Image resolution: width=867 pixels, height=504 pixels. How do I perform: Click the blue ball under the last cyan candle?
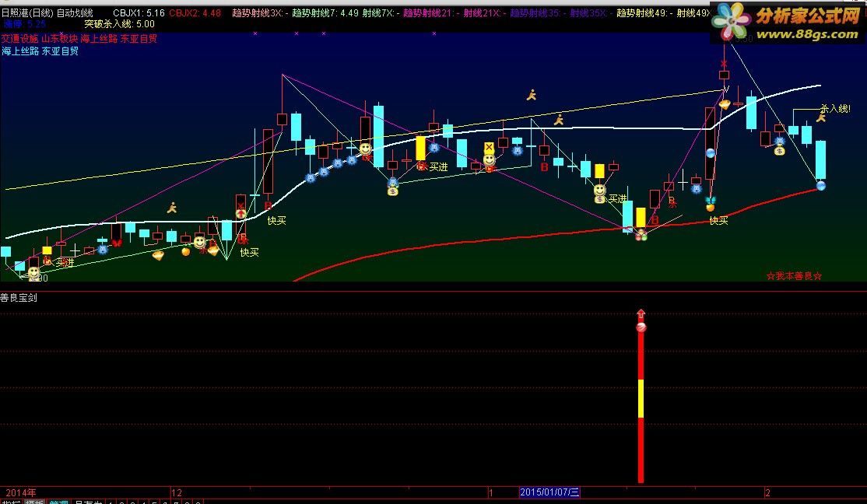821,186
